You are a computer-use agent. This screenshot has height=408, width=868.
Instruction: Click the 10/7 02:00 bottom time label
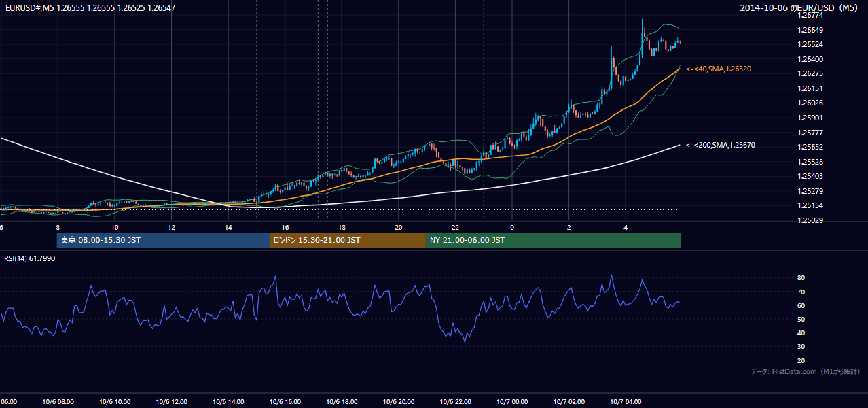[x=569, y=402]
